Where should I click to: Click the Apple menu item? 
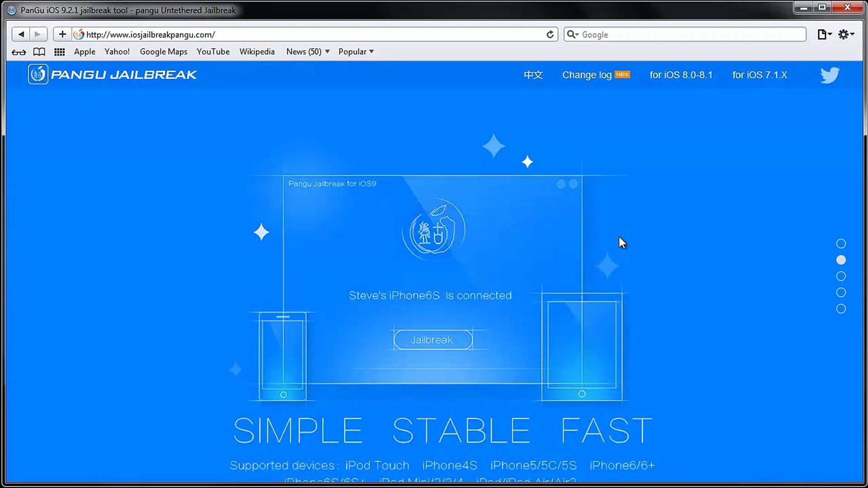[x=85, y=52]
